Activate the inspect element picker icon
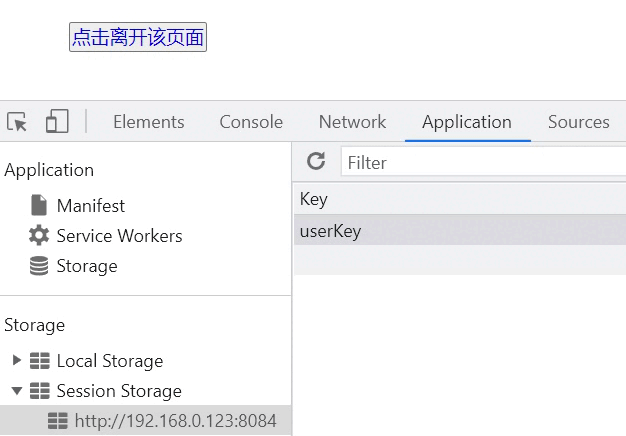This screenshot has width=626, height=436. tap(17, 121)
